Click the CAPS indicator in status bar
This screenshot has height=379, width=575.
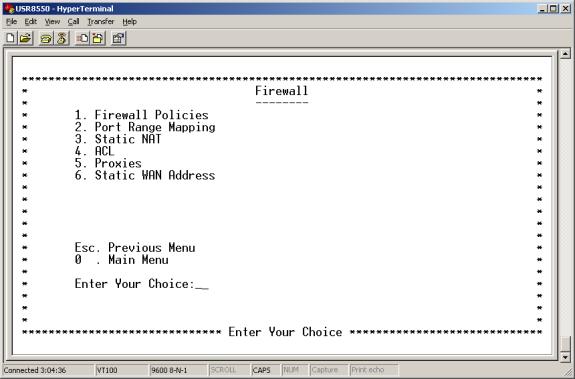[x=261, y=370]
